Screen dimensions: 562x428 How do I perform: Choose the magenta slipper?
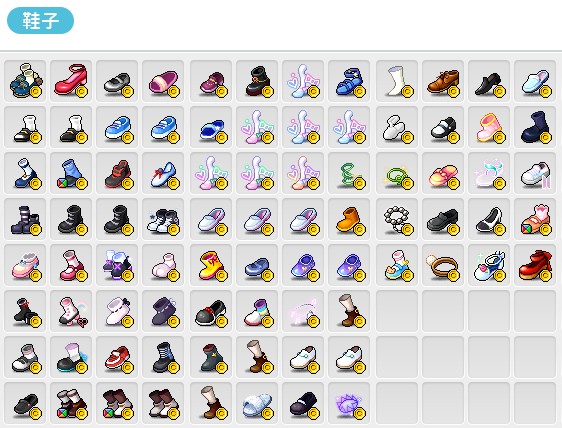pyautogui.click(x=163, y=81)
